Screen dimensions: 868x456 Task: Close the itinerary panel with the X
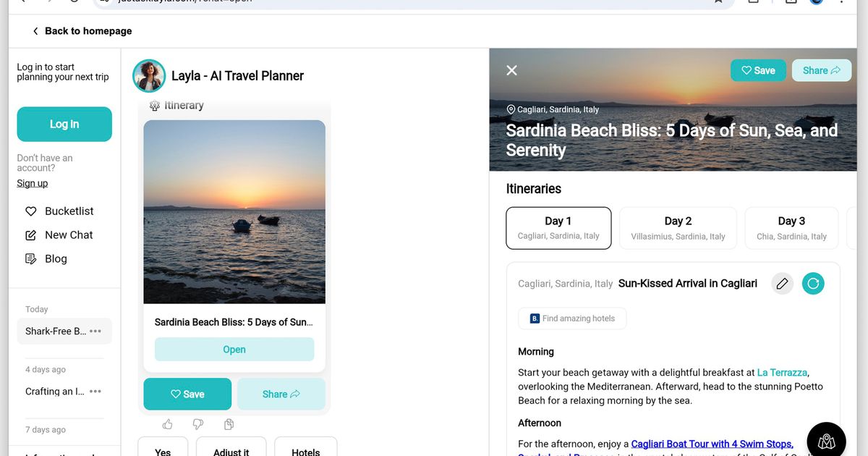click(512, 70)
